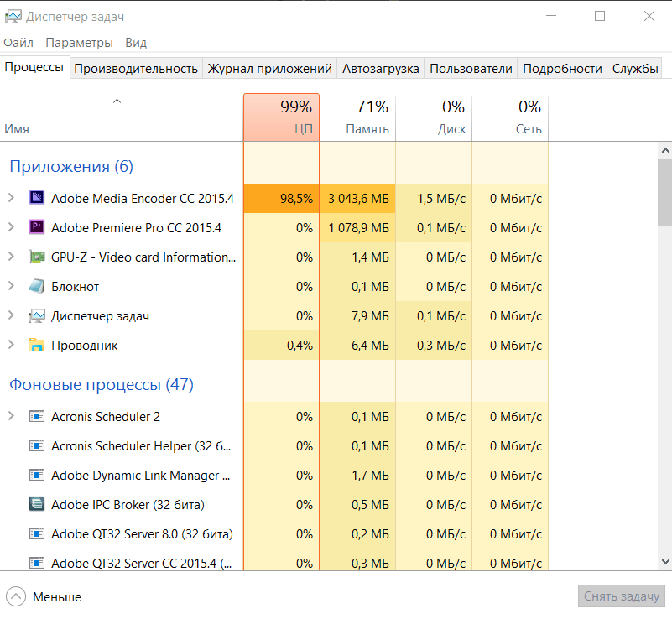This screenshot has width=672, height=619.
Task: Click the 1 078,9 МБ memory cell
Action: (357, 227)
